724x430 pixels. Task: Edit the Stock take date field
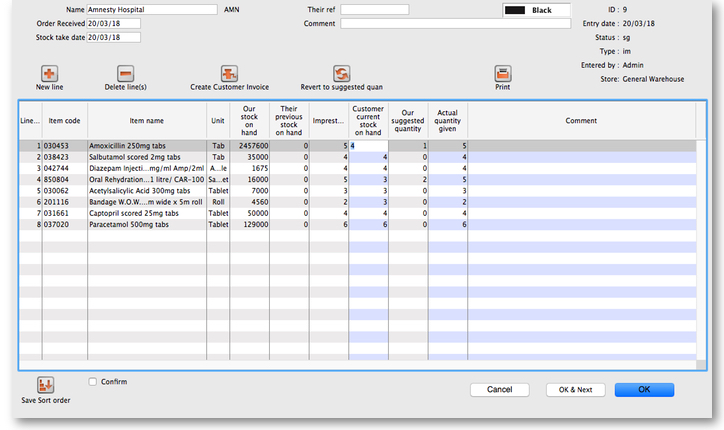tap(113, 38)
